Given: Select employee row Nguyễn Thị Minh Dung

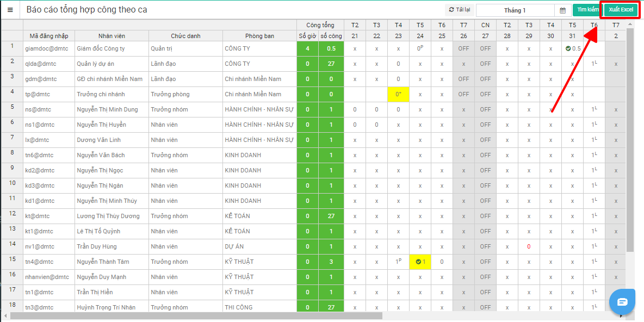Looking at the screenshot, I should point(107,109).
